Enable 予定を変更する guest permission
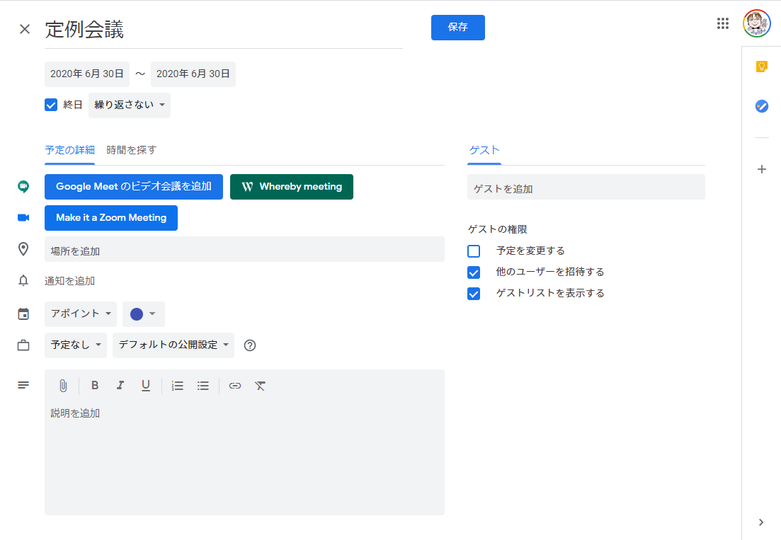The height and width of the screenshot is (540, 781). coord(474,251)
